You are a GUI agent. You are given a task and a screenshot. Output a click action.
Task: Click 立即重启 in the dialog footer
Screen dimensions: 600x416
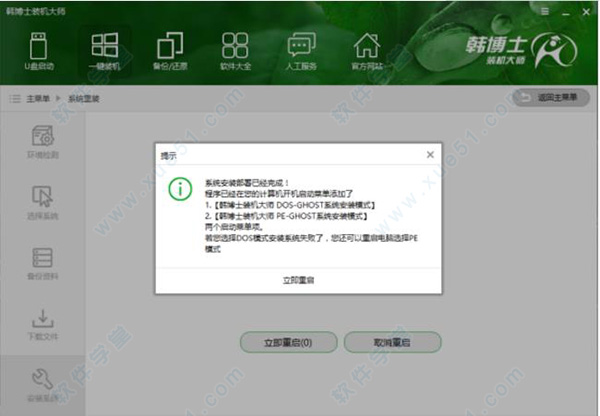[x=298, y=280]
